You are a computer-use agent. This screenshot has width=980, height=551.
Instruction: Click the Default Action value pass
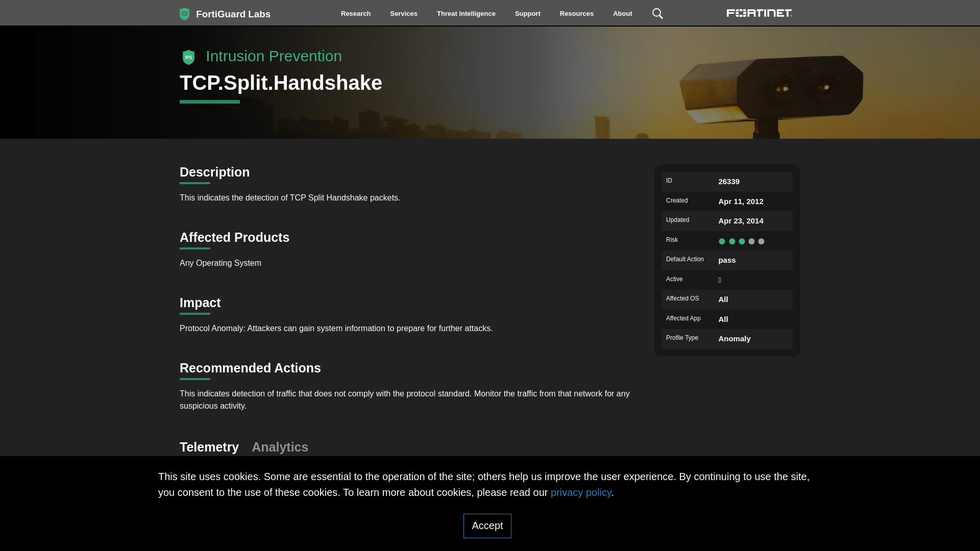727,260
